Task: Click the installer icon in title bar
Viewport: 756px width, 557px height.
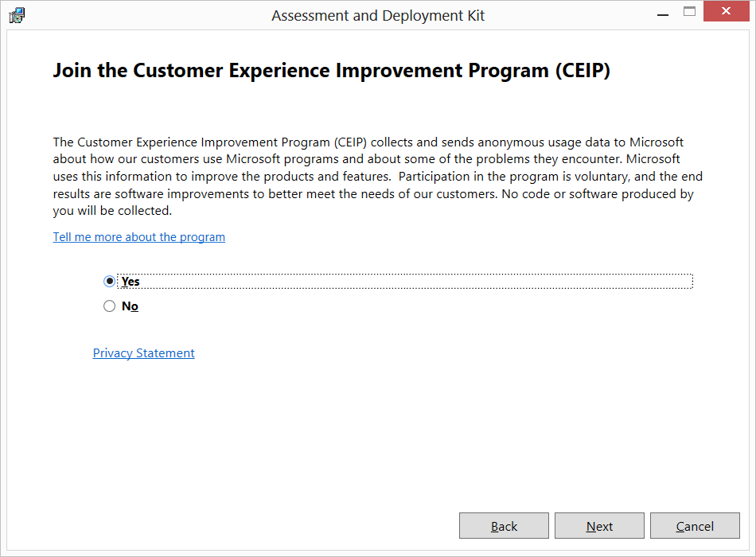Action: (17, 15)
